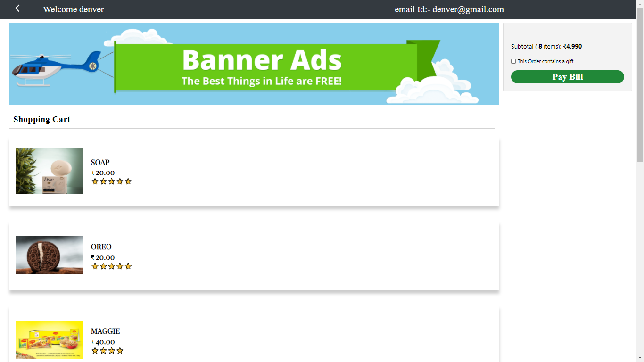644x362 pixels.
Task: Click the Banner Ads banner
Action: 254,64
